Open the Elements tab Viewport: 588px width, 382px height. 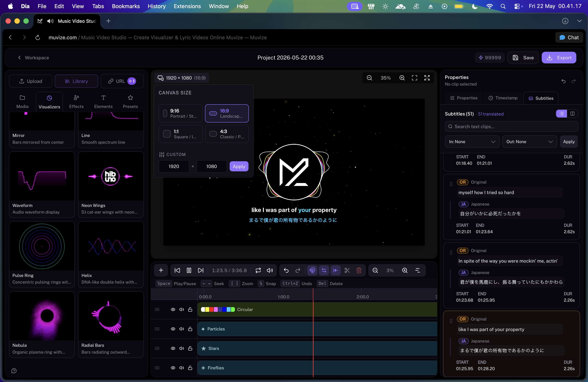point(103,102)
